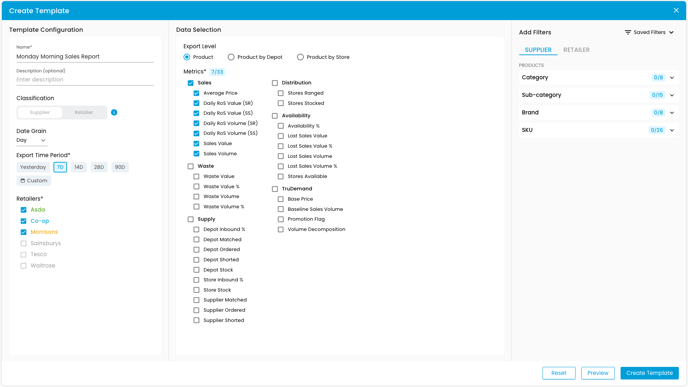Viewport: 688px width, 387px height.
Task: Close the Create Template dialog
Action: tap(676, 11)
